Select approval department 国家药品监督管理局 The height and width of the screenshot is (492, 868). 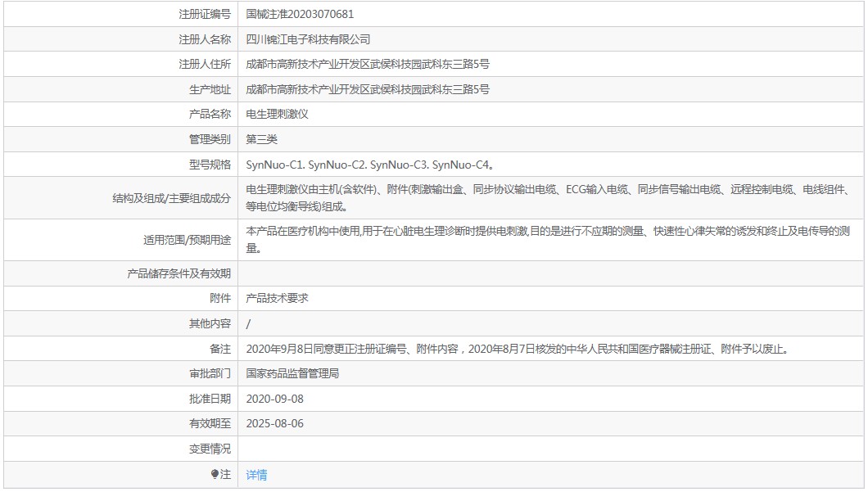click(292, 373)
